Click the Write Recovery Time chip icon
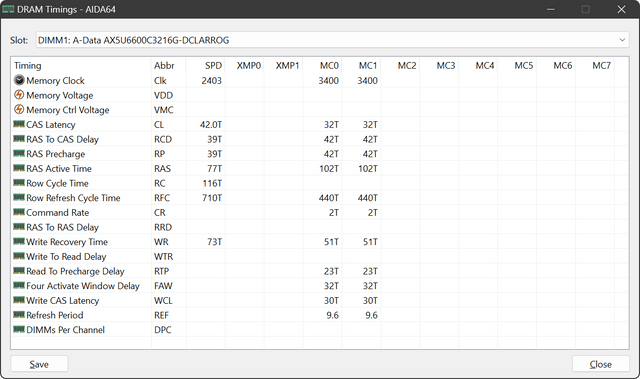This screenshot has height=379, width=640. point(19,241)
